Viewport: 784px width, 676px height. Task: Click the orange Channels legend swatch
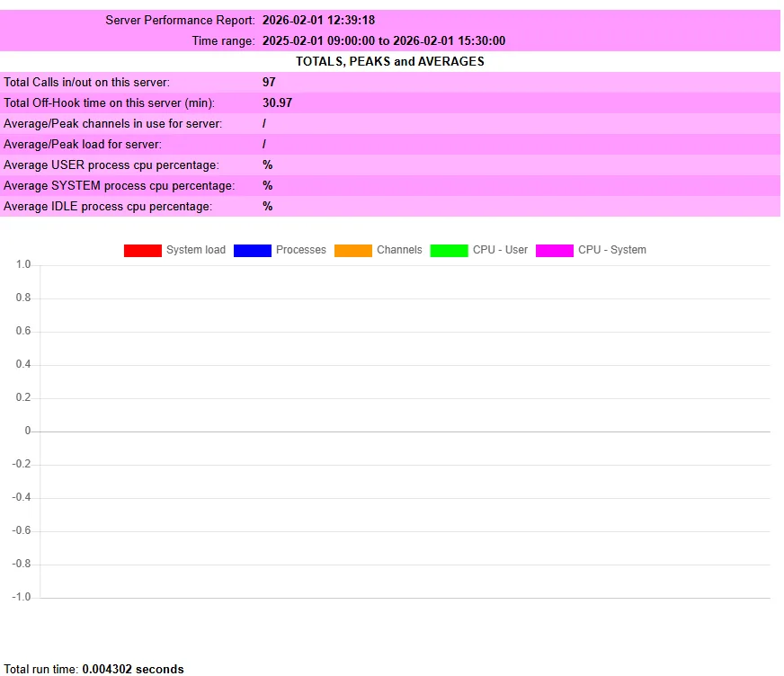click(x=352, y=250)
